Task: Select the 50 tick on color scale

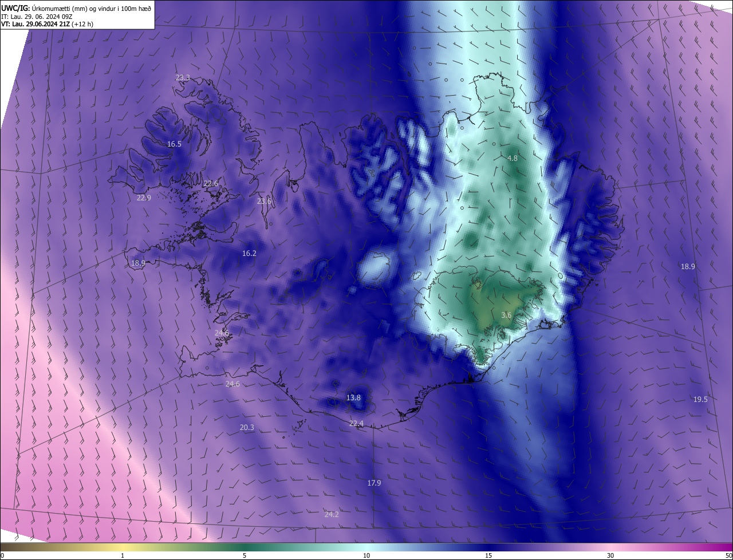Action: pyautogui.click(x=728, y=555)
